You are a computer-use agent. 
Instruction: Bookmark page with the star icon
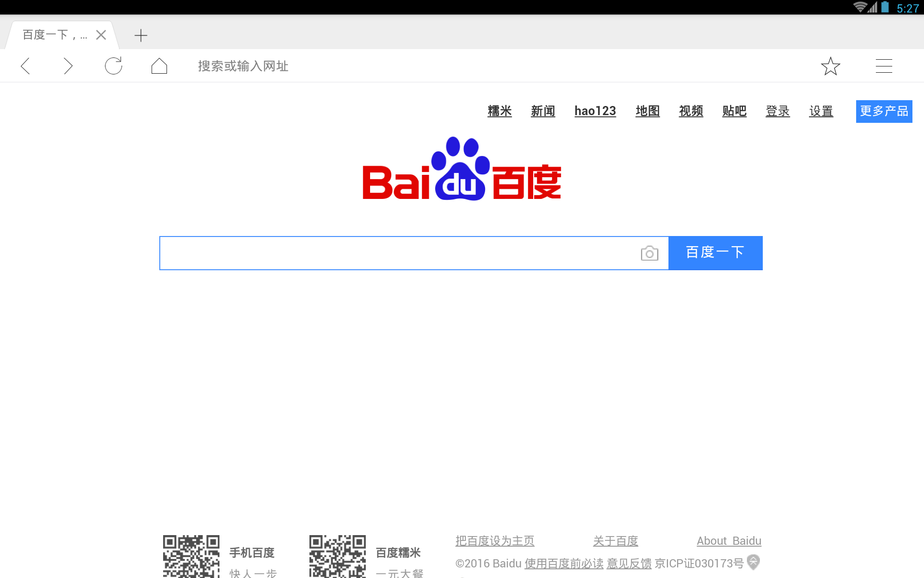(x=831, y=66)
